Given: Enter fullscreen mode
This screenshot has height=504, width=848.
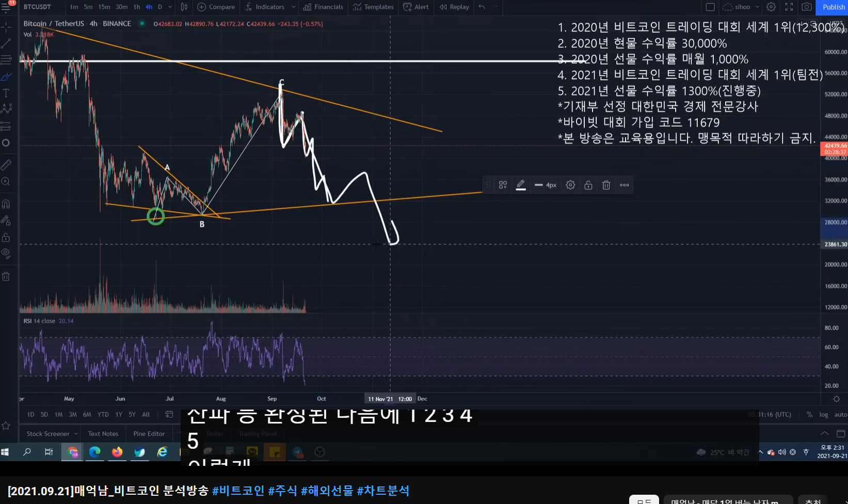Looking at the screenshot, I should click(x=789, y=7).
